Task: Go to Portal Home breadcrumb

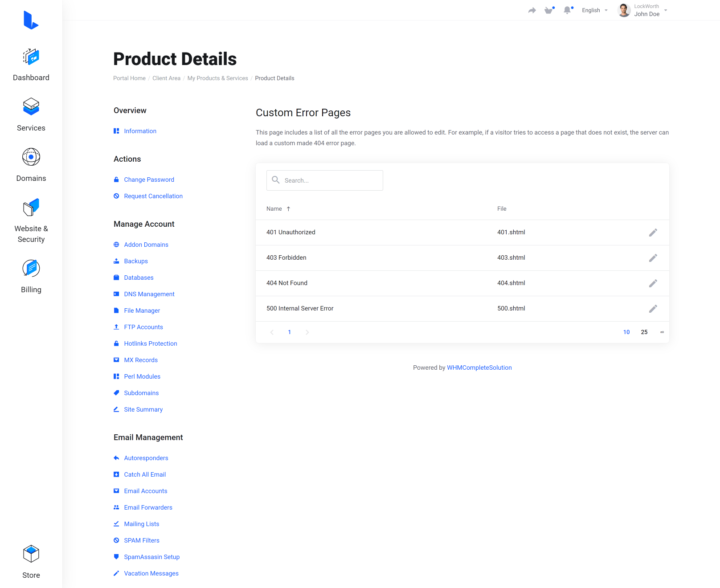Action: tap(129, 78)
